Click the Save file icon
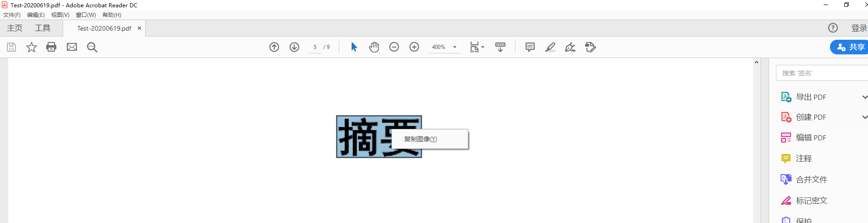The height and width of the screenshot is (223, 868). coord(11,47)
